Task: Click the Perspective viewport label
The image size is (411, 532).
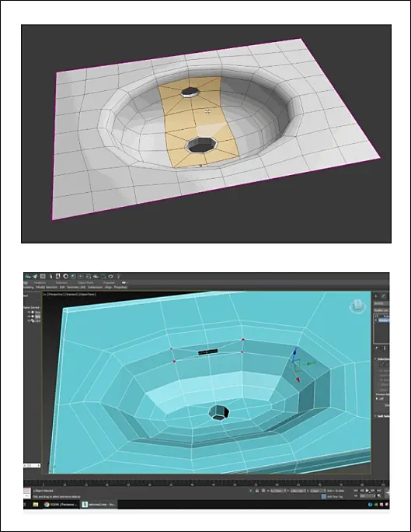Action: pyautogui.click(x=56, y=294)
